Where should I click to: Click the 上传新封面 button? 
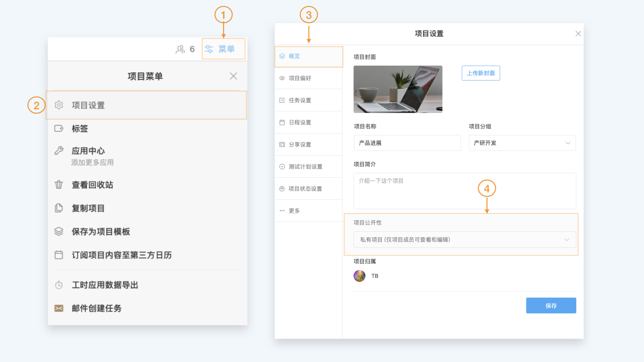pyautogui.click(x=481, y=73)
